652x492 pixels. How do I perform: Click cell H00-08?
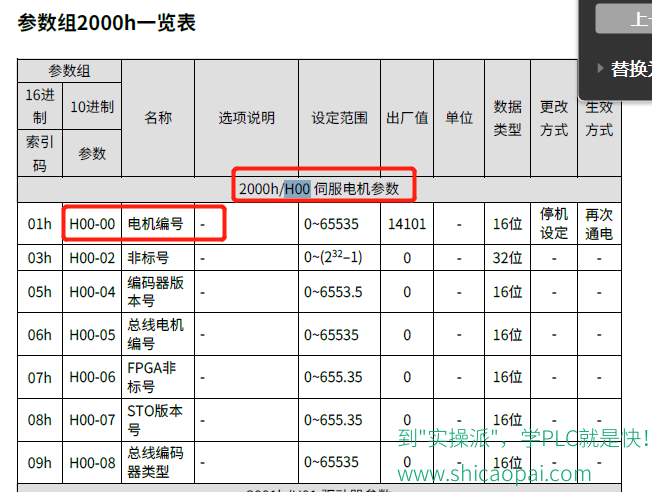pyautogui.click(x=92, y=462)
